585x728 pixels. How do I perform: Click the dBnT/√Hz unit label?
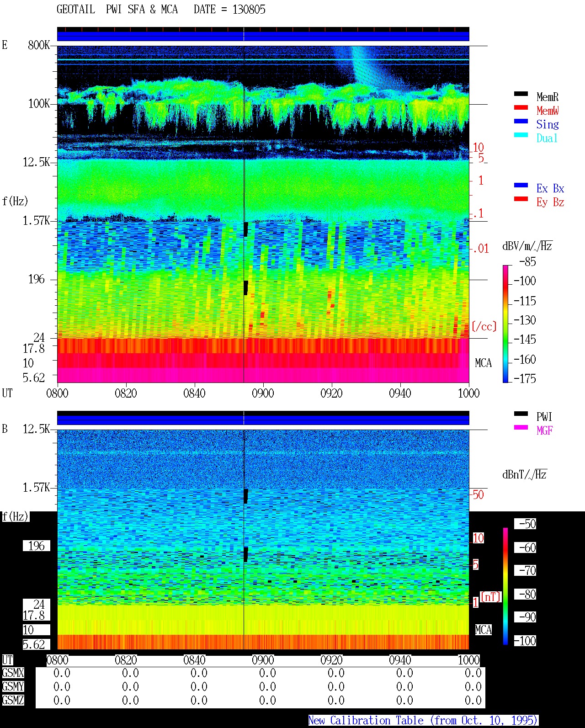(x=524, y=474)
